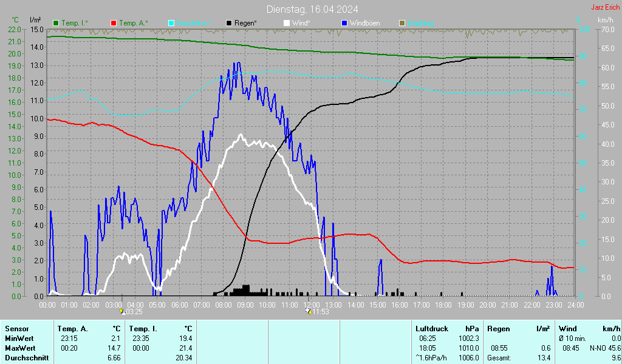The image size is (622, 364).
Task: Click the blue Windböen legend swatch
Action: [344, 23]
